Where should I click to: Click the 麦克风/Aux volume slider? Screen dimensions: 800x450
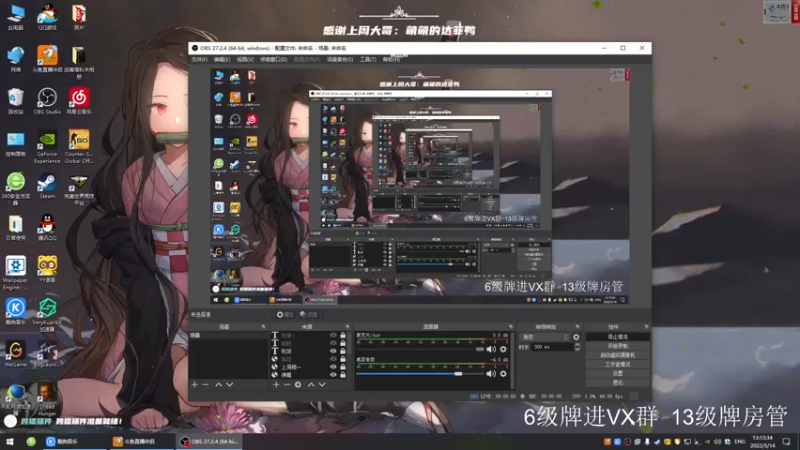(420, 349)
